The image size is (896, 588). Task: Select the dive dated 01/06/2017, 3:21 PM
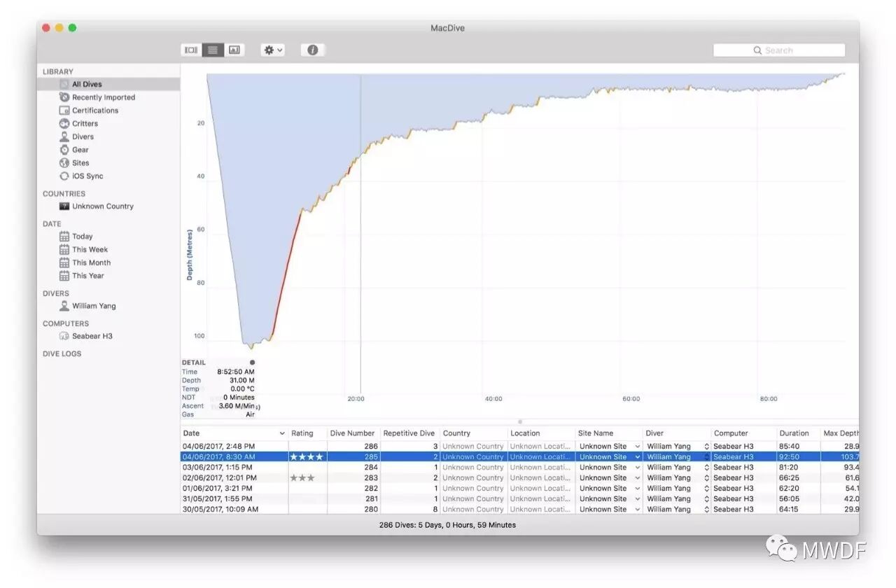point(218,489)
